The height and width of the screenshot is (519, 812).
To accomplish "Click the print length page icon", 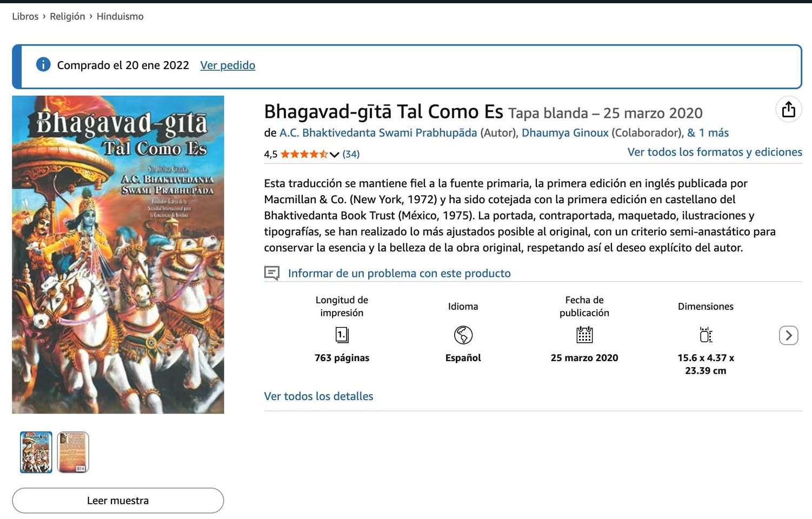I will (342, 335).
